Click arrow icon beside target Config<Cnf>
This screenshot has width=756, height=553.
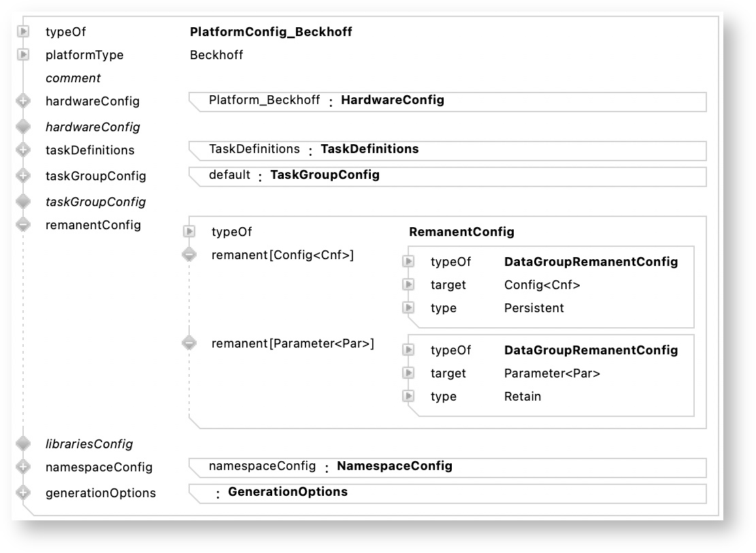tap(408, 285)
